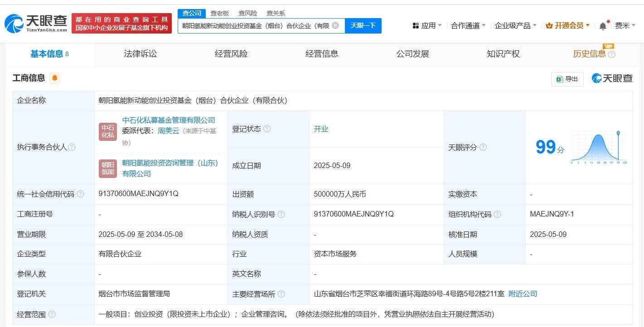Open the 费米 user account dropdown

pos(625,26)
